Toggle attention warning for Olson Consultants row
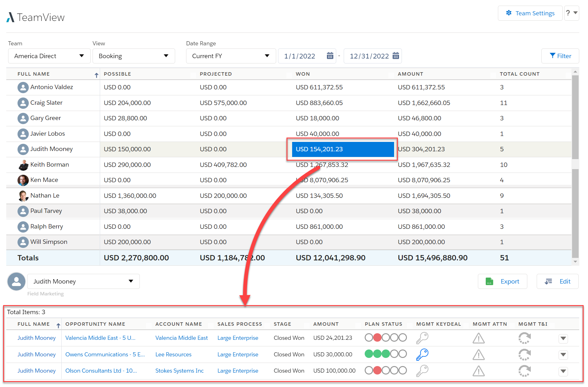 479,371
